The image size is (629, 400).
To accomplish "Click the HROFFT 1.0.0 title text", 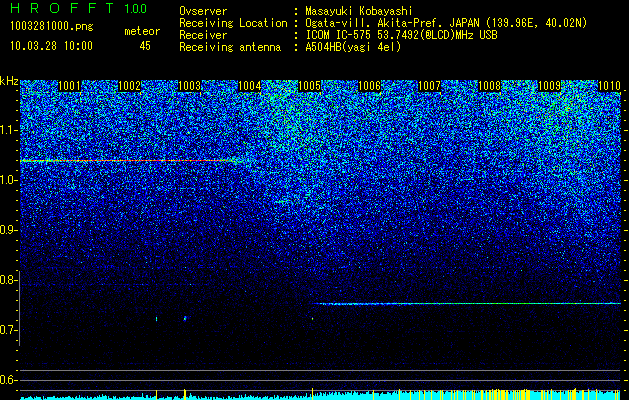I will (78, 8).
